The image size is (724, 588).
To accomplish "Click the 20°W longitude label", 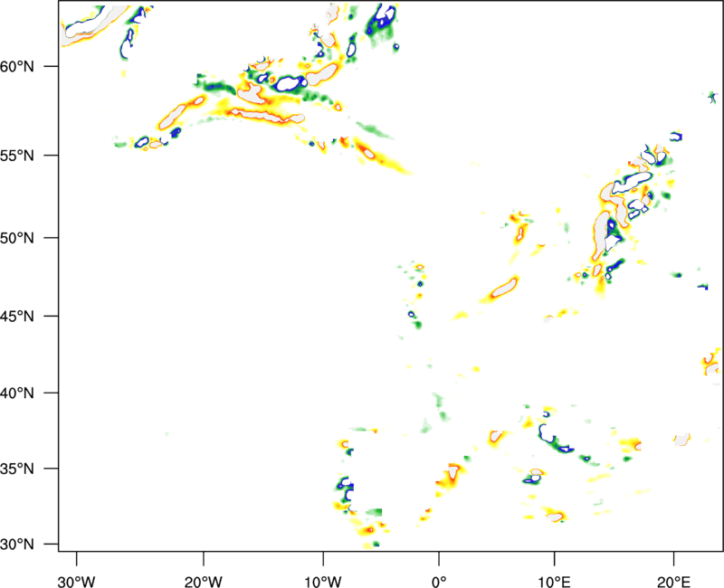I will click(203, 581).
